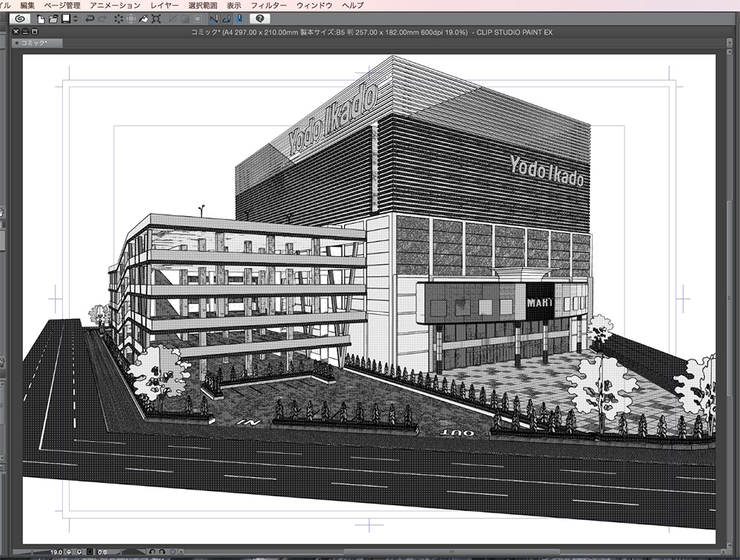Screen dimensions: 740x560
Task: Click the Clear (dotted circle) icon
Action: pyautogui.click(x=118, y=19)
